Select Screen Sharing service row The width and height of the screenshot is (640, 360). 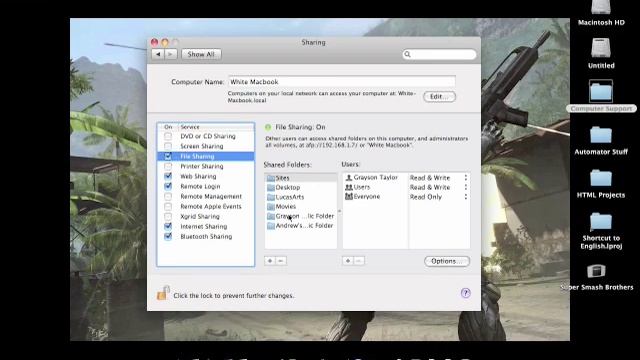206,146
